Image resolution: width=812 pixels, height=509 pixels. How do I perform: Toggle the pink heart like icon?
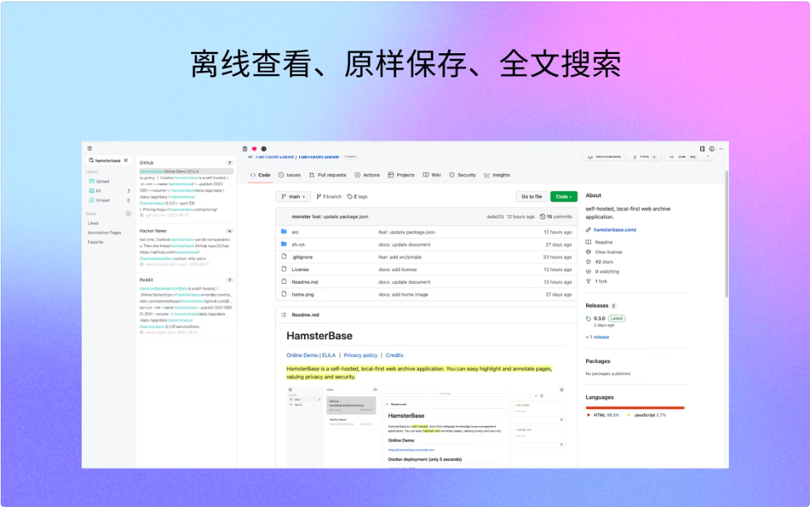point(254,149)
